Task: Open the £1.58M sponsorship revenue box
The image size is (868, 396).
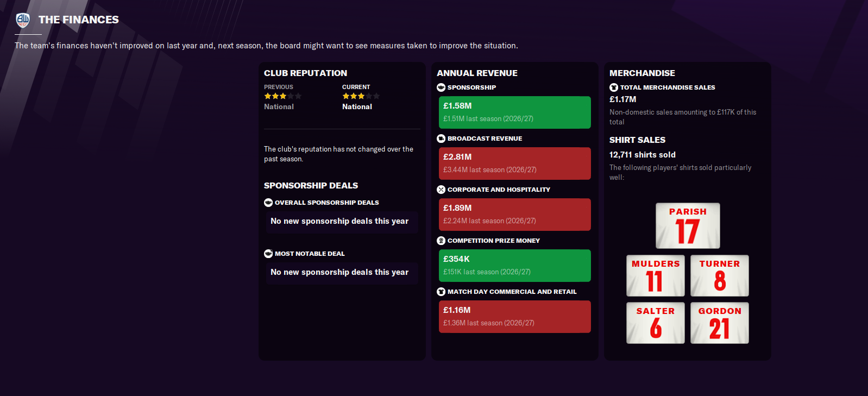Action: [x=514, y=112]
